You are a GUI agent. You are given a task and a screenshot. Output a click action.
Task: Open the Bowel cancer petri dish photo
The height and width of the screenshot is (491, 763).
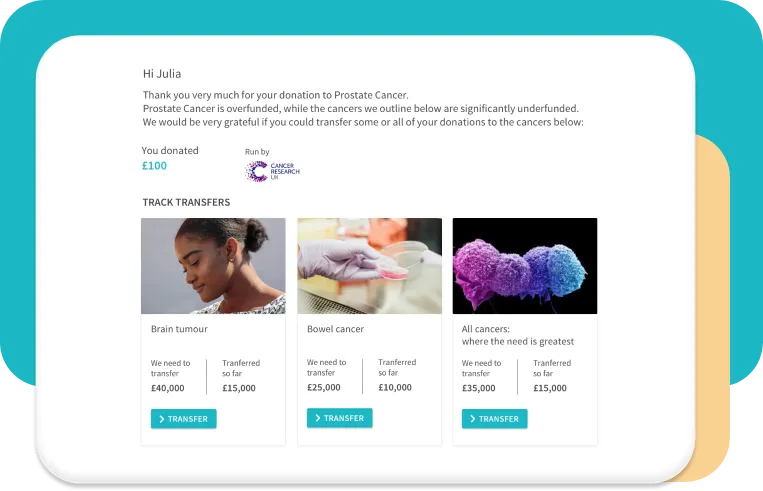point(369,266)
